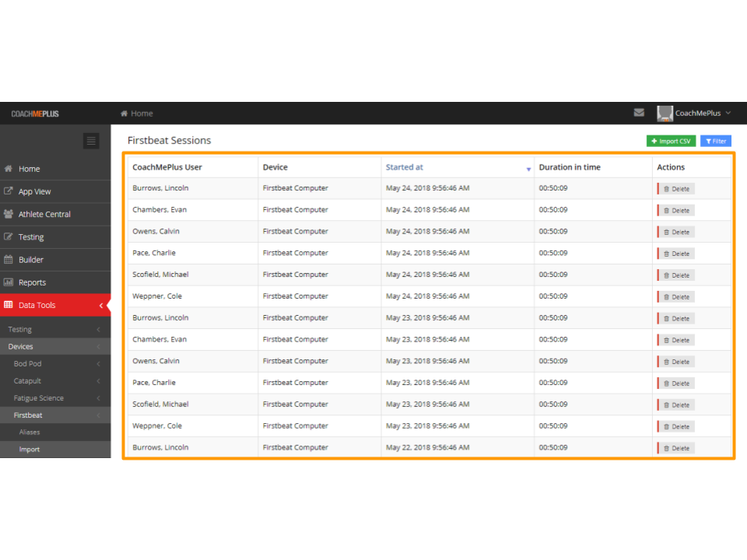Delete the May 24 Scofield, Michael session
This screenshot has width=747, height=560.
coord(676,275)
